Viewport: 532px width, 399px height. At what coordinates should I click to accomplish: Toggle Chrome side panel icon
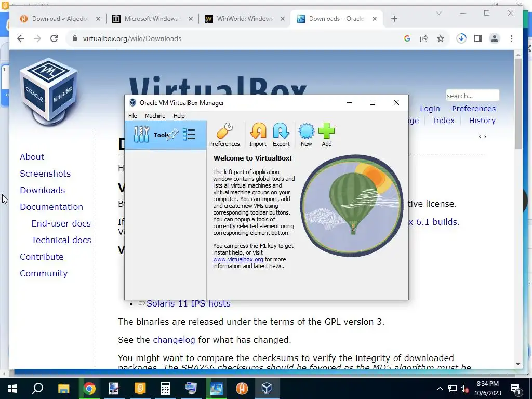(478, 38)
